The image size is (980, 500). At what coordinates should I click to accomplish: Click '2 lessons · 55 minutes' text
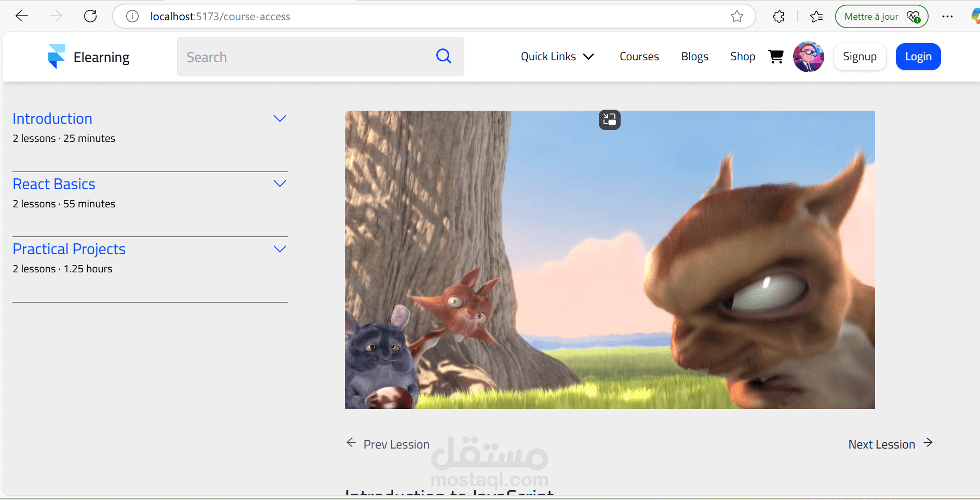click(64, 204)
